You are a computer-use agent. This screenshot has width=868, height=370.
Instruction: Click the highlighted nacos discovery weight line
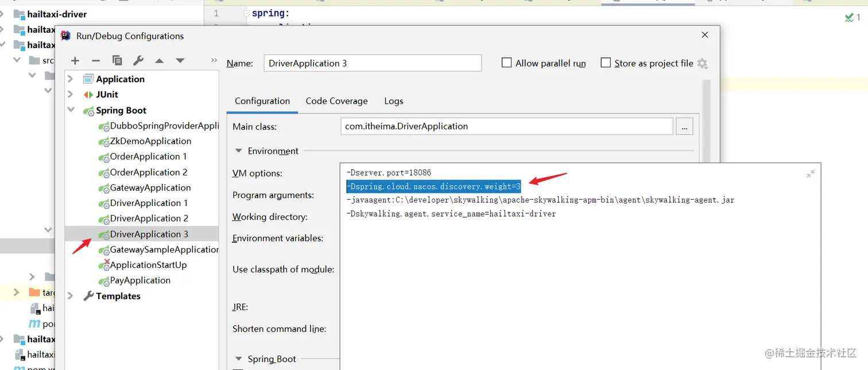pyautogui.click(x=433, y=186)
